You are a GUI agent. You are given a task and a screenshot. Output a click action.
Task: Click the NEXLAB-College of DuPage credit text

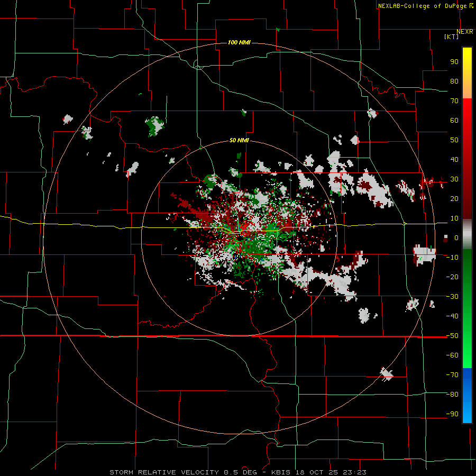(426, 6)
